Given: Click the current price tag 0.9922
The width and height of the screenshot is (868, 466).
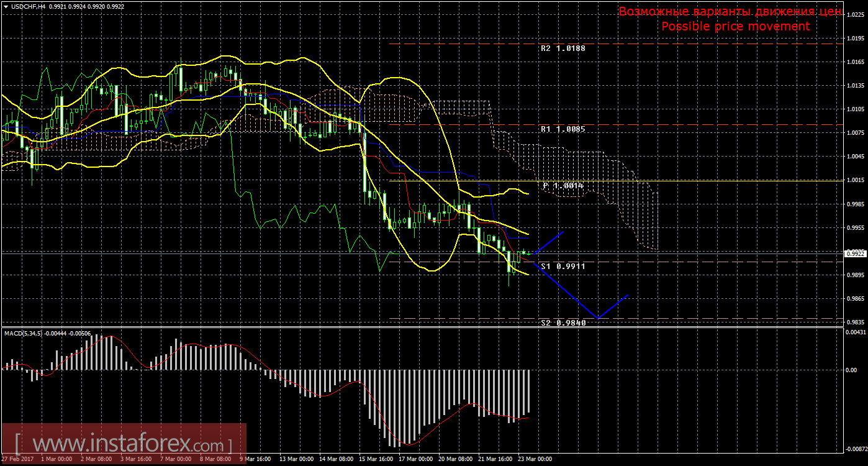Looking at the screenshot, I should coord(854,254).
